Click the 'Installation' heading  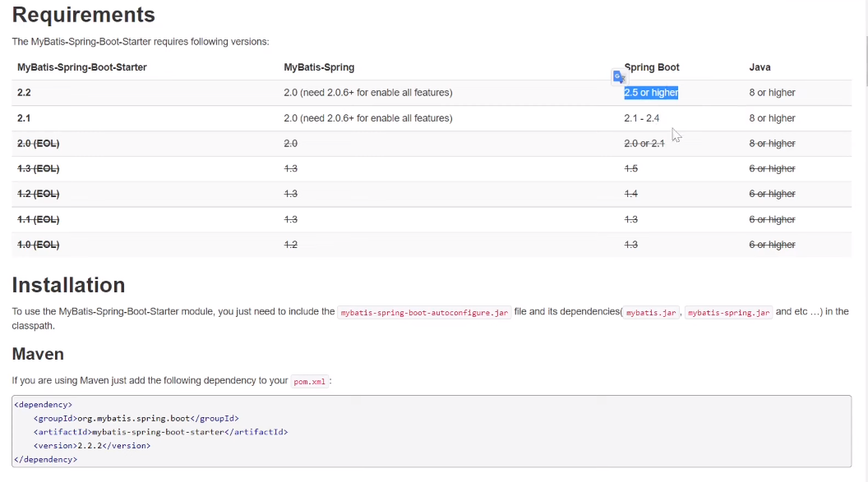[68, 285]
